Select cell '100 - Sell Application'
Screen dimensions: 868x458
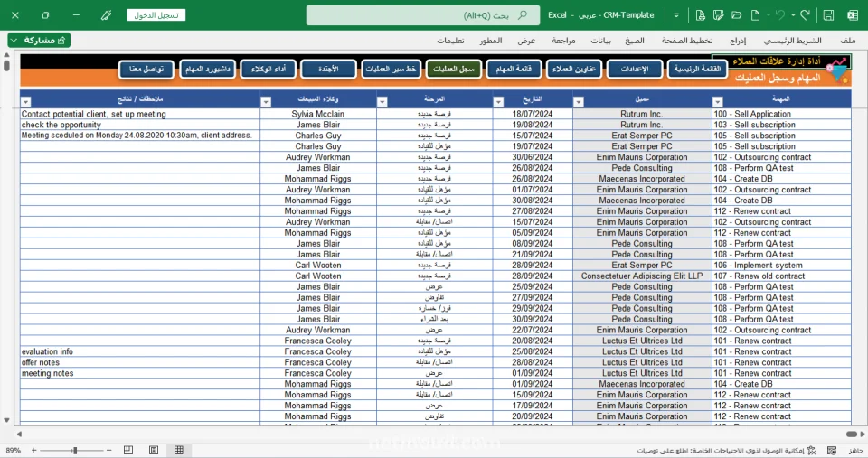[781, 114]
